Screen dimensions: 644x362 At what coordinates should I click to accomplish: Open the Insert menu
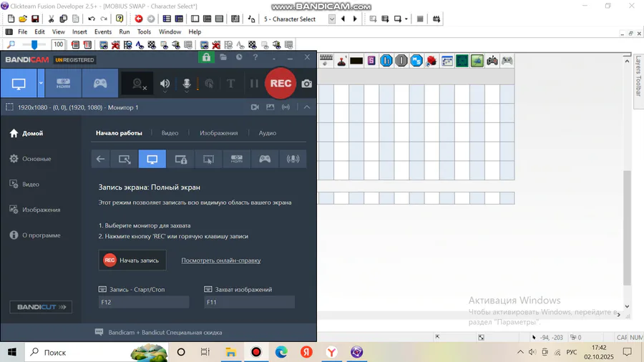tap(79, 31)
